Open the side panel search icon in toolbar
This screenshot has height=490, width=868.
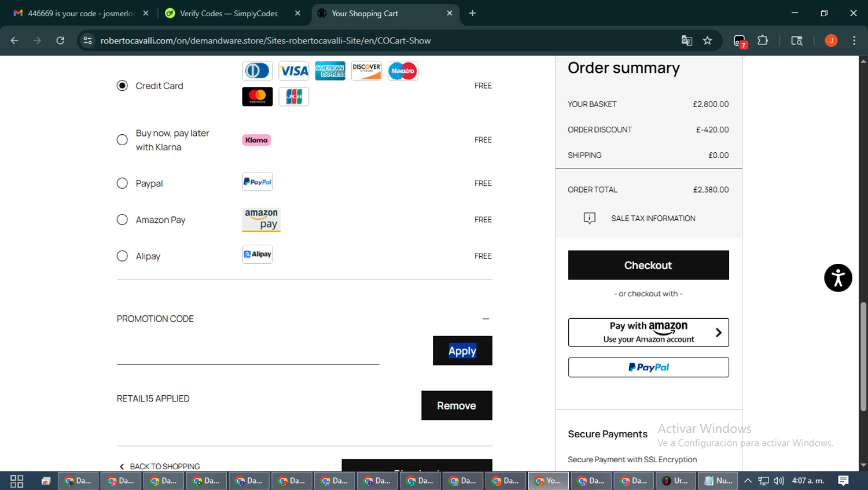point(797,40)
